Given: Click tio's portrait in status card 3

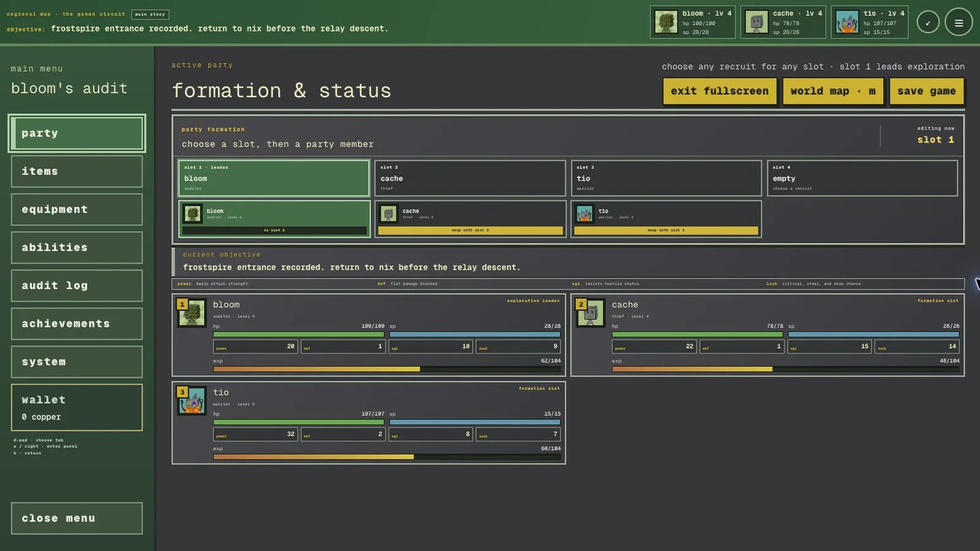Looking at the screenshot, I should pos(192,400).
